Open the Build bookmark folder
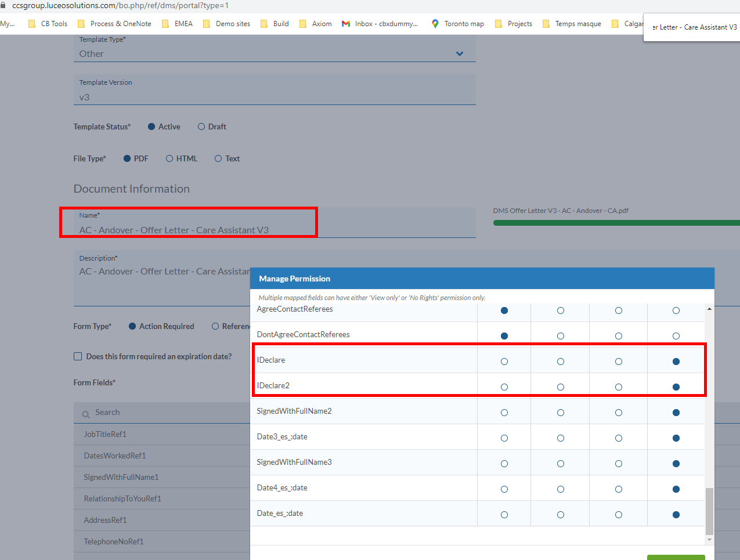 [x=275, y=24]
